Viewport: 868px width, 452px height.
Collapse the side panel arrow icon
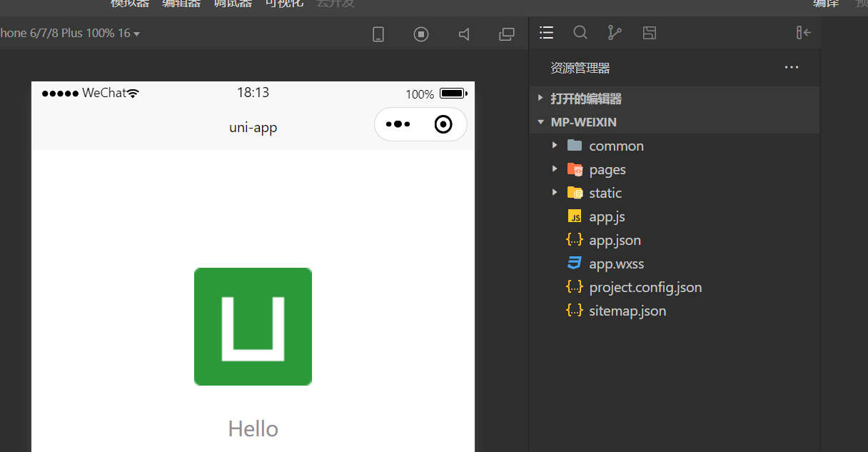(804, 33)
